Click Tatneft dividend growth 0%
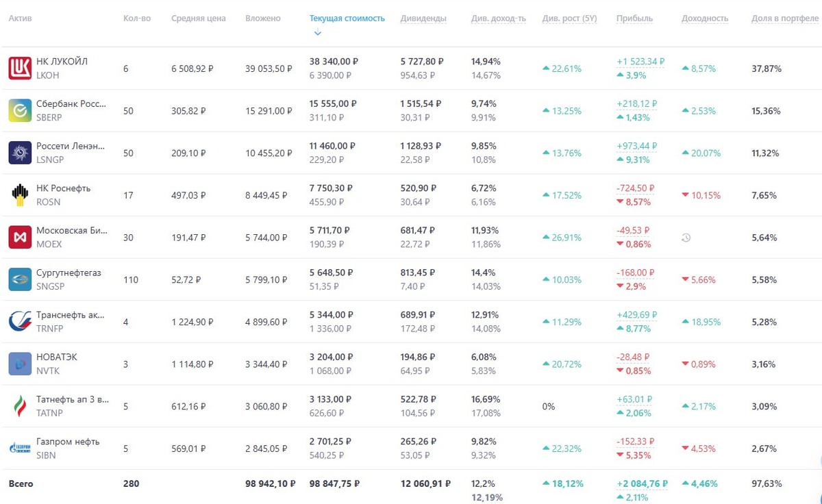This screenshot has height=504, width=822. click(549, 407)
